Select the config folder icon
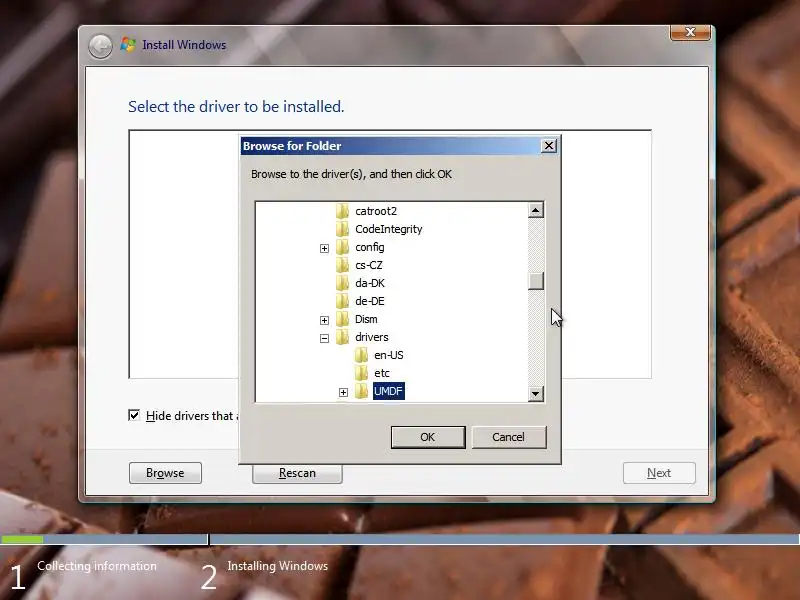800x600 pixels. 342,247
